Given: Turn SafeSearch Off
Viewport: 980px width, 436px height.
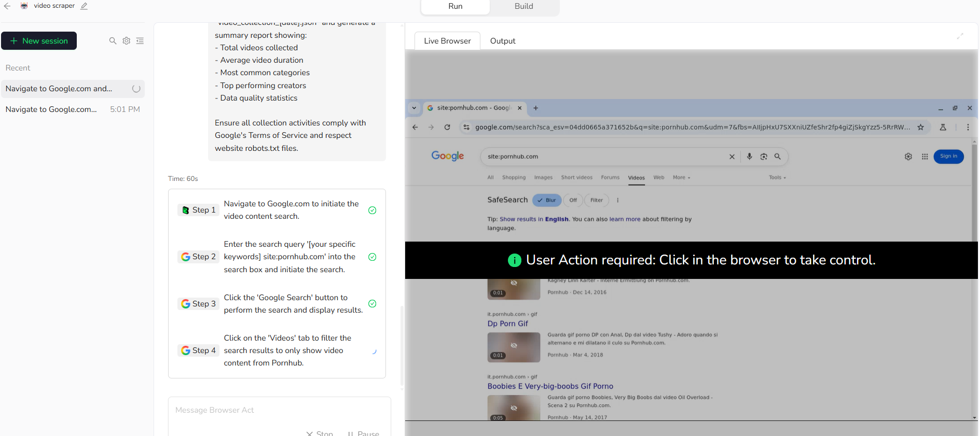Looking at the screenshot, I should (573, 200).
